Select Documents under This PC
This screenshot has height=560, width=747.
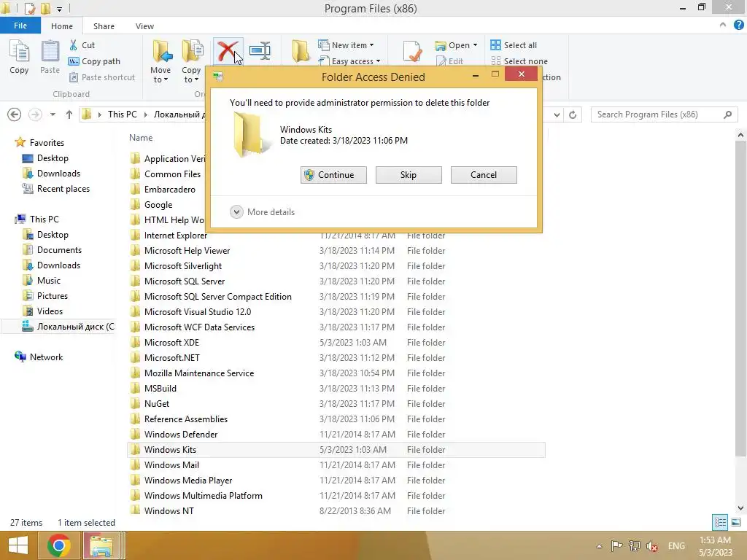click(59, 250)
